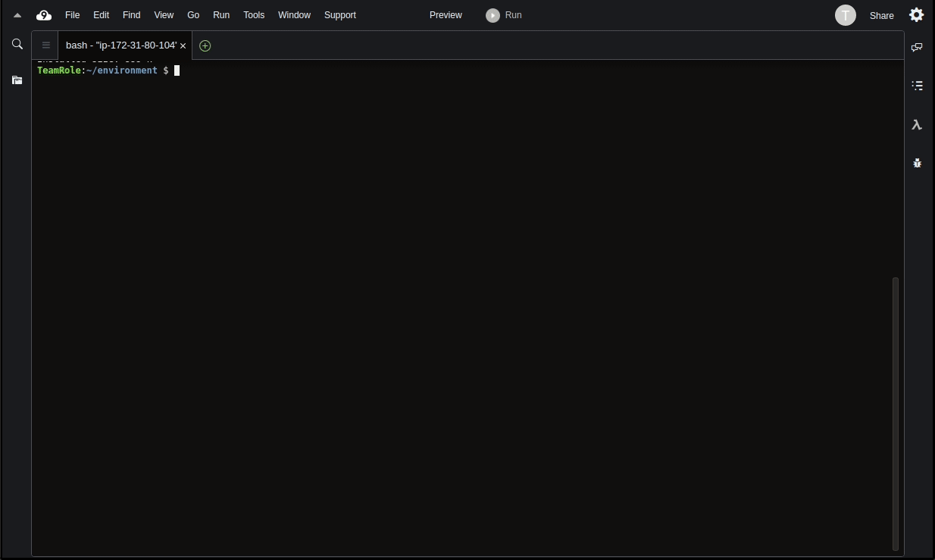Open the View menu
Screen dimensions: 935x560
164,15
